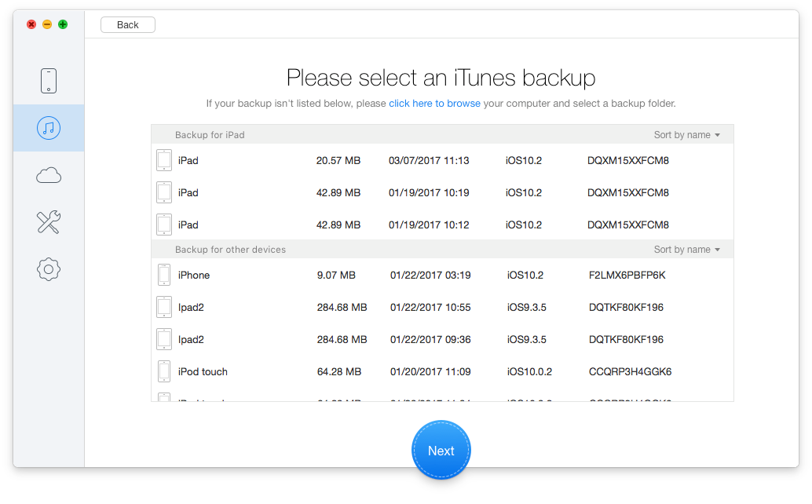Click the Ipad2 device icon dated 10:55
Viewport: 812px width, 504px height.
tap(164, 307)
